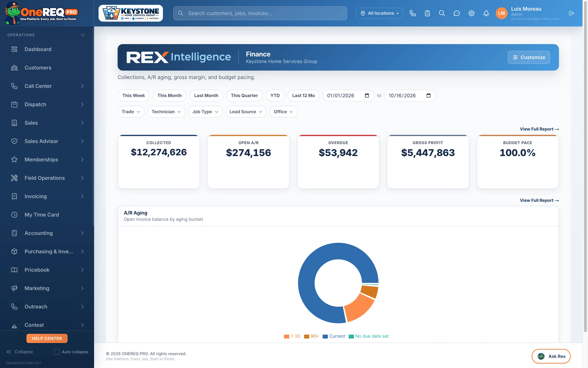Click the Keystone company logo
The height and width of the screenshot is (368, 588).
(131, 13)
